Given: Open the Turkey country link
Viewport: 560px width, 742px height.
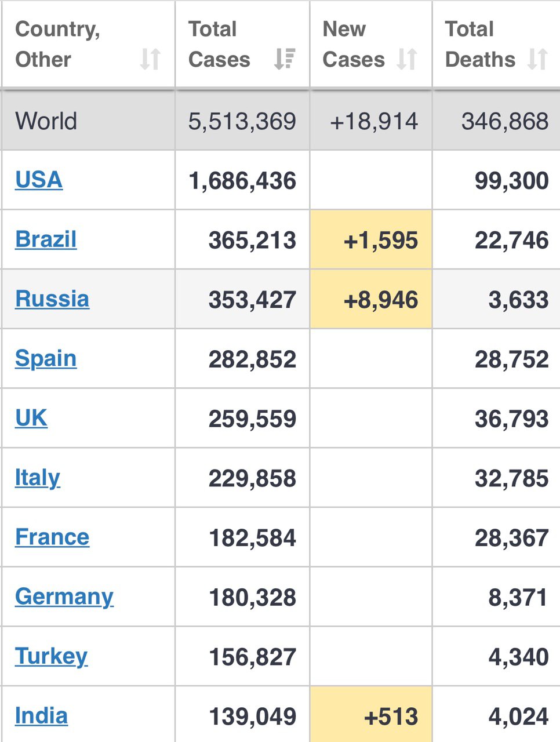Looking at the screenshot, I should pos(52,657).
